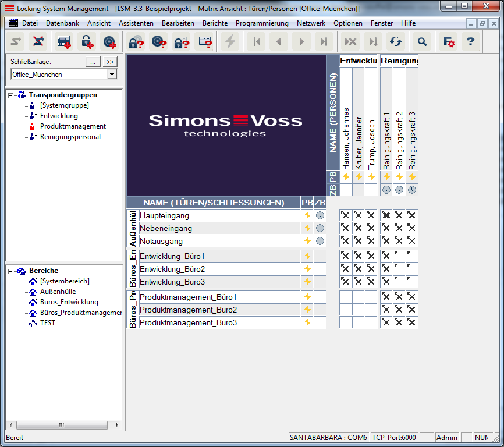Click the '>>' button beside Schließanlage
This screenshot has width=504, height=447.
point(110,62)
